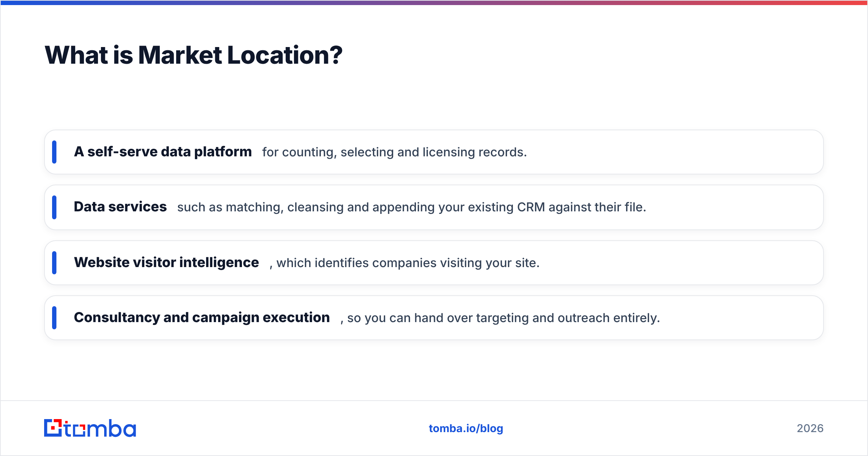
Task: Click 'for counting, selecting and licensing records.'
Action: coord(395,152)
